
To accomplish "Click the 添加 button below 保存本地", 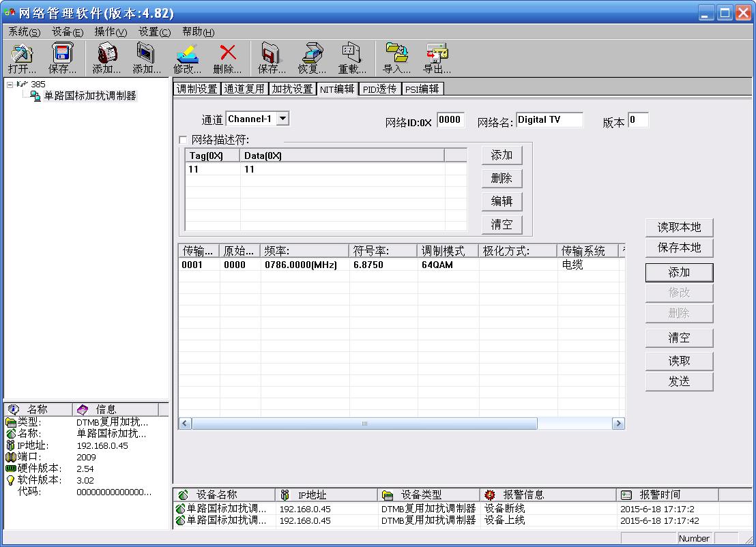I will tap(679, 272).
